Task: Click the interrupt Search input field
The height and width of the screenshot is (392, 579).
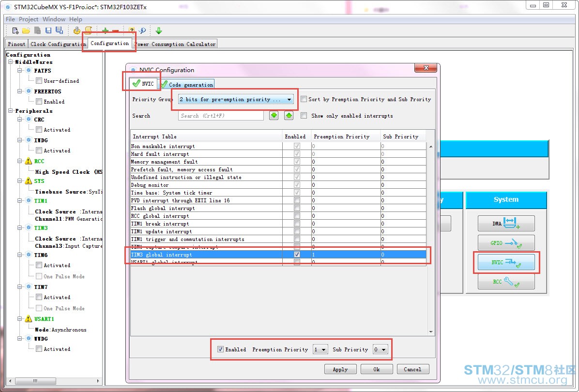Action: click(221, 116)
